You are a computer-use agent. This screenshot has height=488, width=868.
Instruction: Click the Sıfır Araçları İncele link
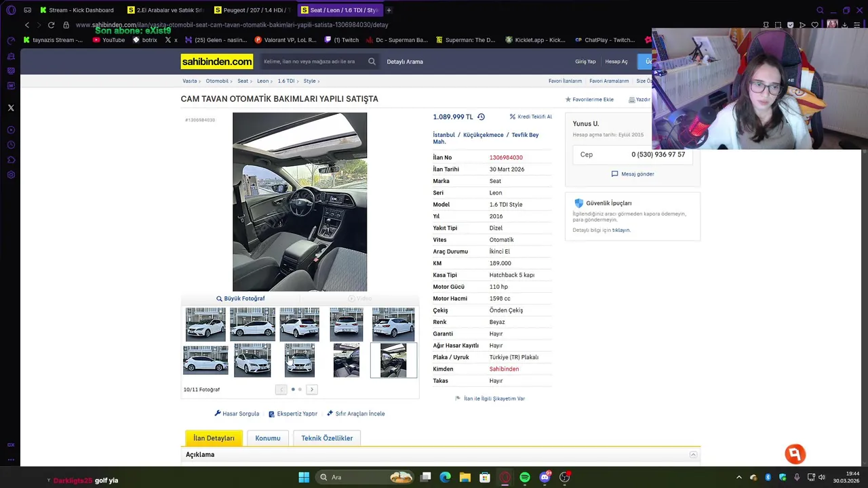click(360, 413)
